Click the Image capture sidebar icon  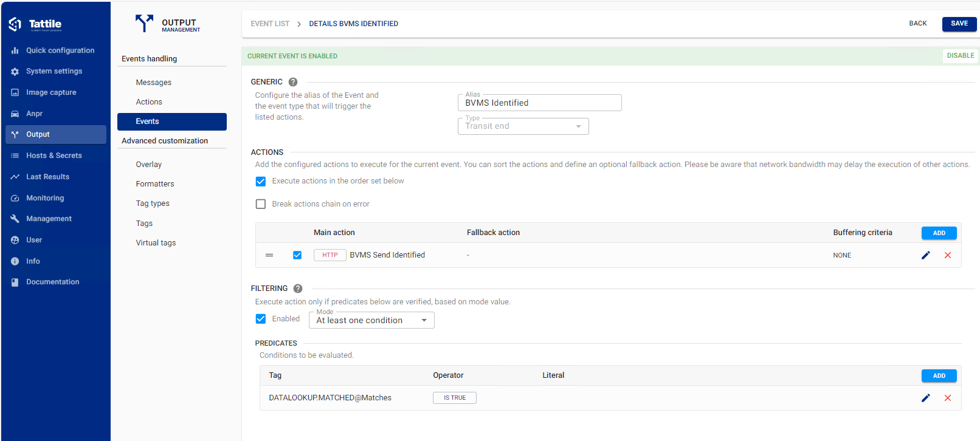(x=15, y=92)
